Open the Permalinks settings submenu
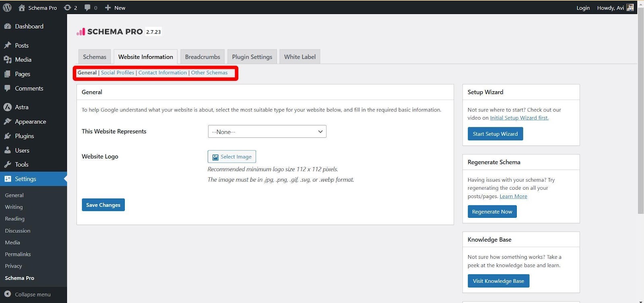Image resolution: width=644 pixels, height=303 pixels. pyautogui.click(x=18, y=254)
